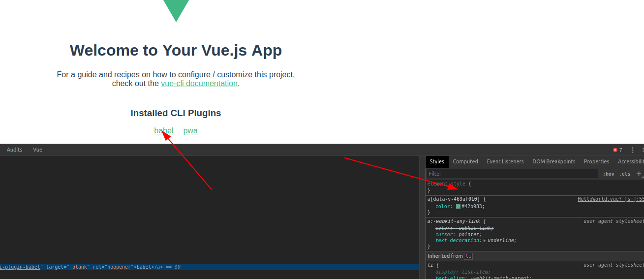Open the pwa plugin link
The image size is (644, 279).
pos(190,130)
